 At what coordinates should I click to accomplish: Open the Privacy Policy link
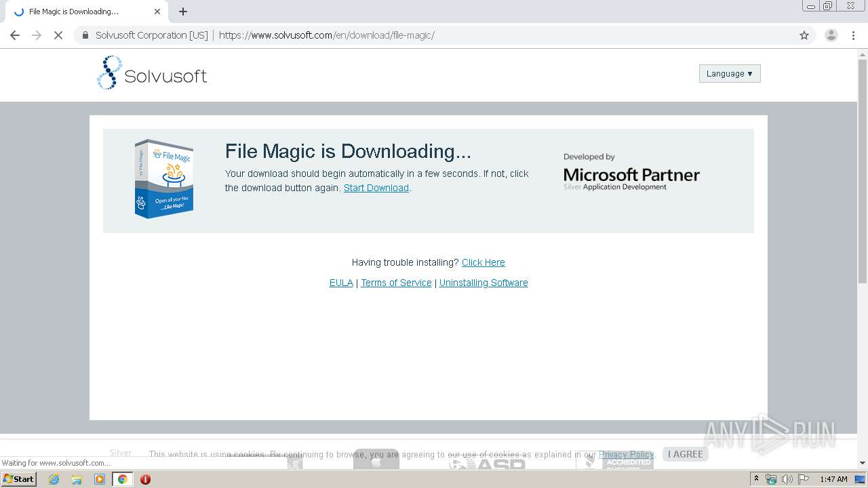626,454
